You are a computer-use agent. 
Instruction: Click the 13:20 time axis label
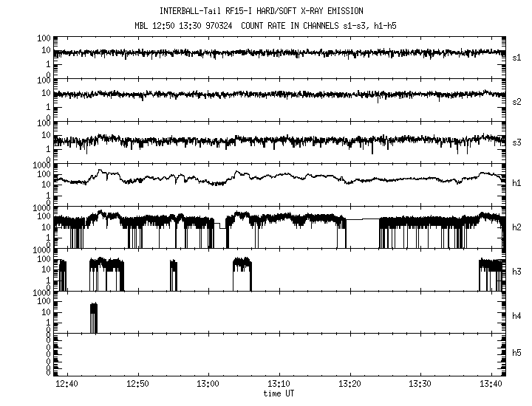[x=349, y=384]
